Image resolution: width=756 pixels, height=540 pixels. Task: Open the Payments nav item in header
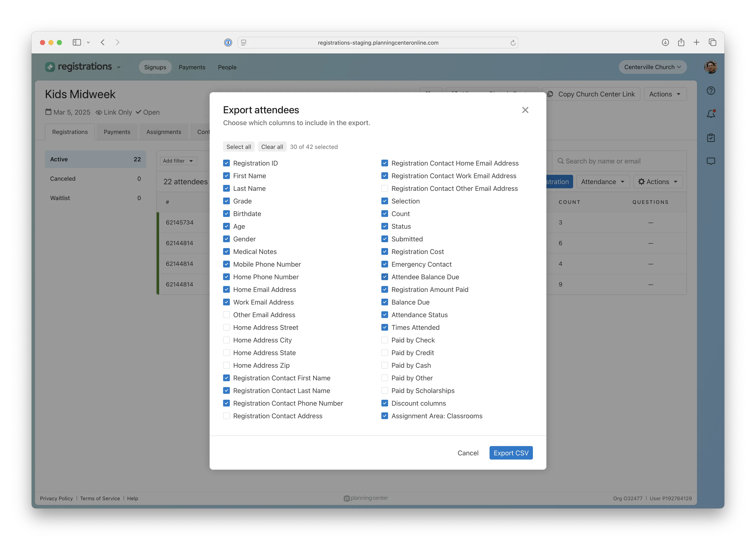tap(192, 67)
